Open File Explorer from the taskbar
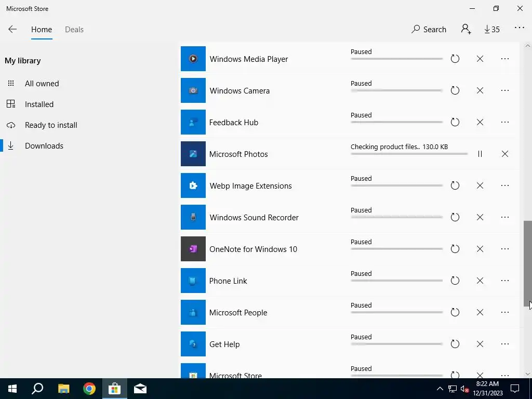This screenshot has height=399, width=532. [x=63, y=389]
